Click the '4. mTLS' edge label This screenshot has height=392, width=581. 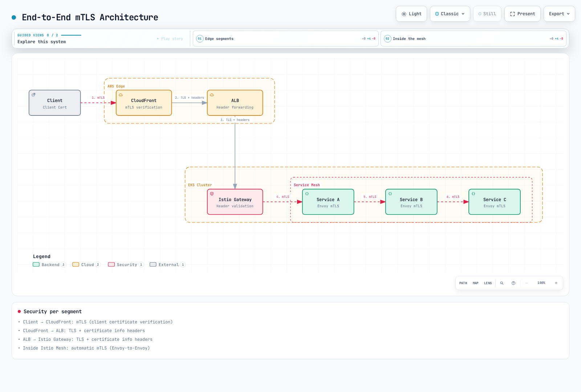point(283,197)
